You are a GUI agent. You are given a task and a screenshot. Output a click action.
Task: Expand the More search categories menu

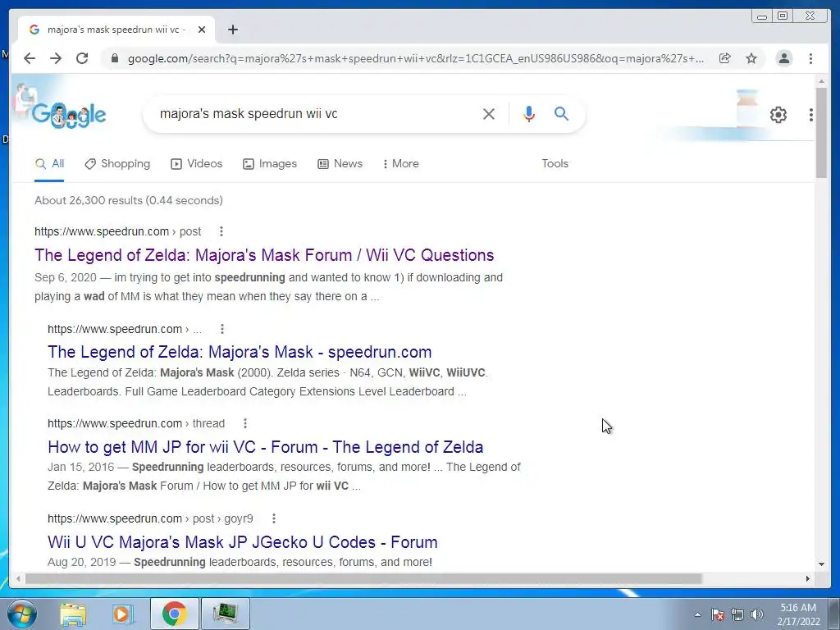400,164
